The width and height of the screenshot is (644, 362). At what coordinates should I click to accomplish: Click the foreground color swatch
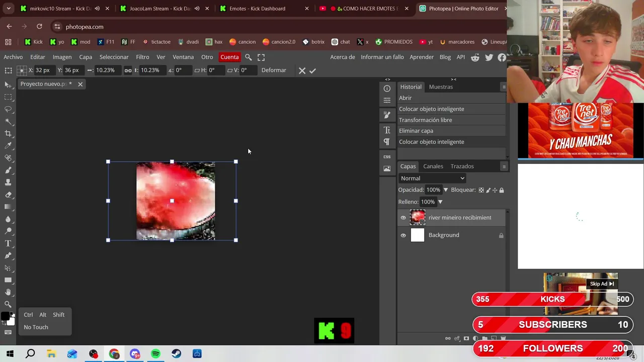pyautogui.click(x=5, y=316)
